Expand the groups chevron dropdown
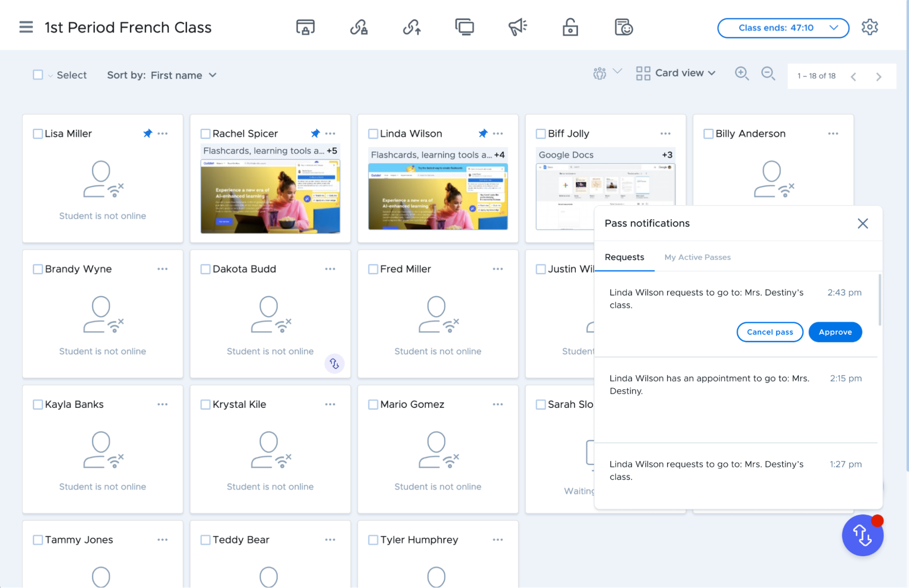 tap(617, 71)
